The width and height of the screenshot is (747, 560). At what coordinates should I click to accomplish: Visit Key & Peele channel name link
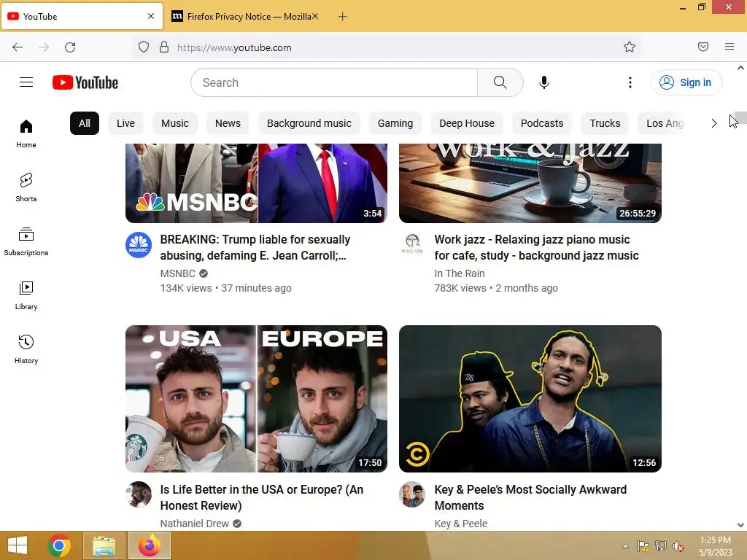pyautogui.click(x=461, y=524)
